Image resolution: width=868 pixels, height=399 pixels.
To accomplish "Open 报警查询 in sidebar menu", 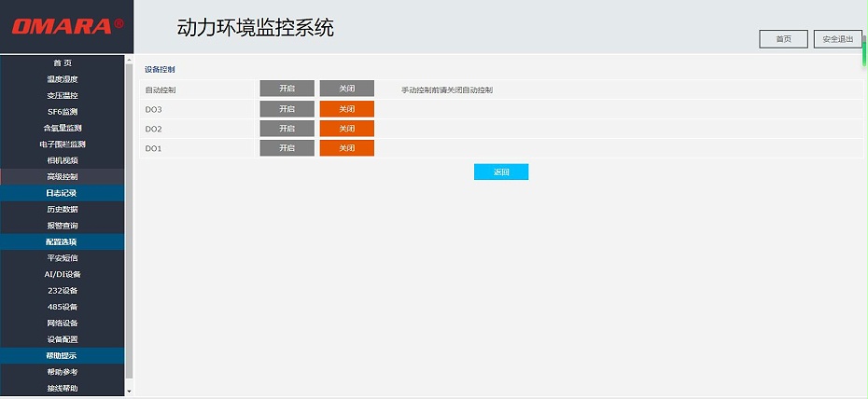I will (62, 226).
